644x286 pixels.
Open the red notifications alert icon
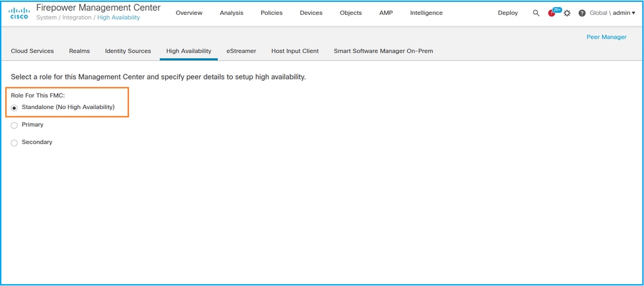(552, 13)
